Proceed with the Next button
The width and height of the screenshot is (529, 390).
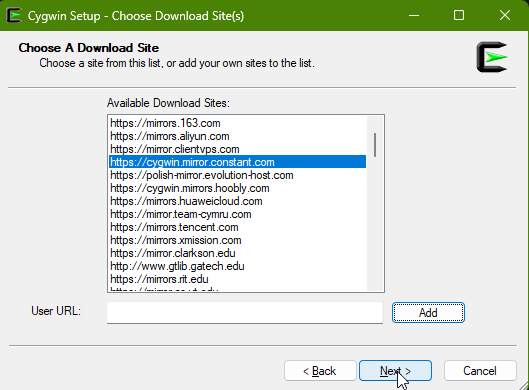(395, 371)
